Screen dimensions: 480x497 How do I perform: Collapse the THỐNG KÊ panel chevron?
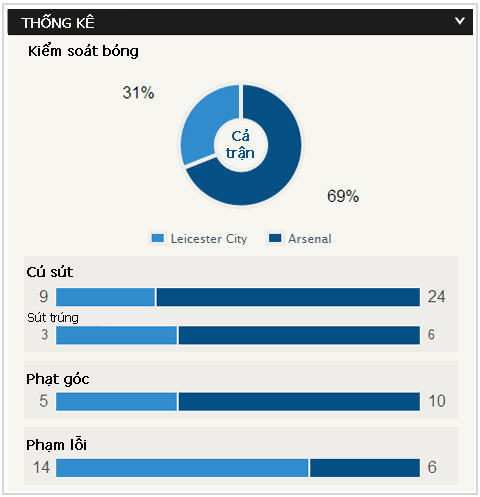point(460,21)
